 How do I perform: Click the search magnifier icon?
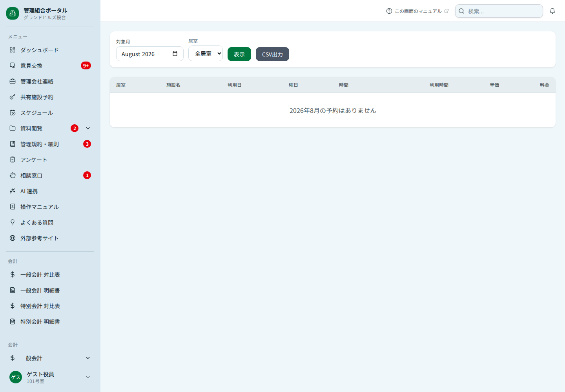point(461,11)
